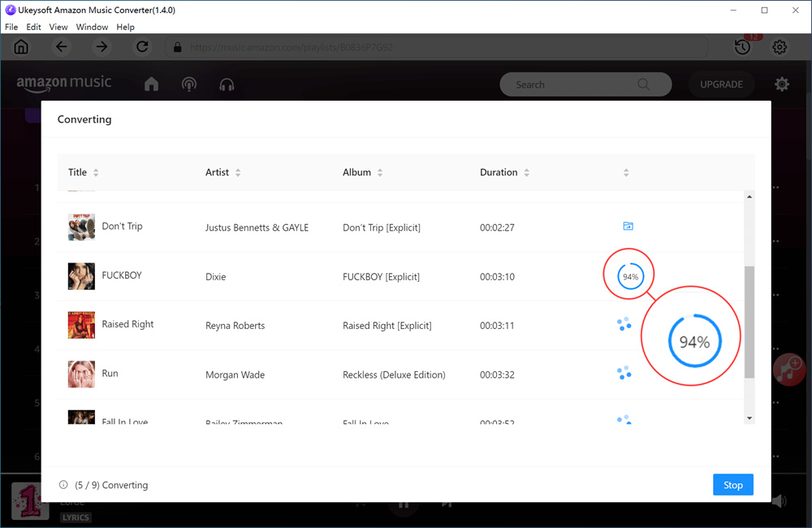This screenshot has height=528, width=812.
Task: Click the pending dots icon for Raised Right
Action: [x=624, y=324]
